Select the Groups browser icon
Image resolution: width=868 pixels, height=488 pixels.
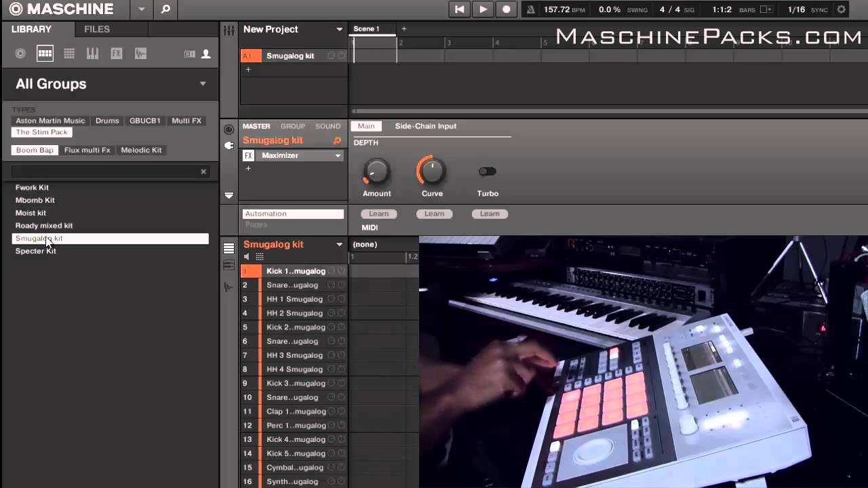45,54
